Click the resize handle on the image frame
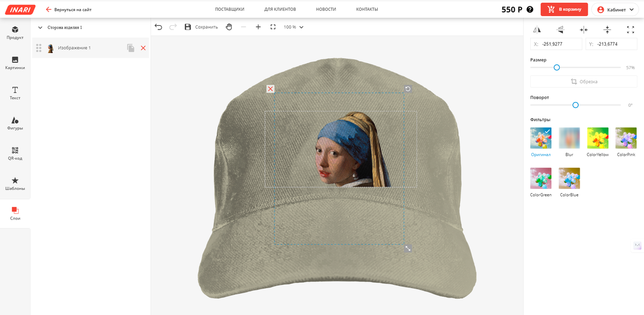This screenshot has height=315, width=644. pyautogui.click(x=408, y=248)
